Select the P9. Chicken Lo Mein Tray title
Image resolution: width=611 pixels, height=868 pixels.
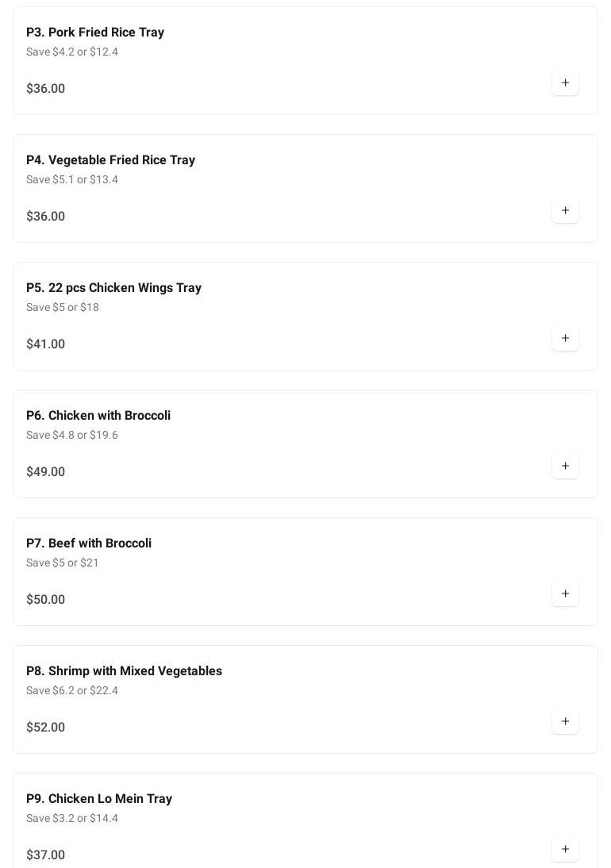[99, 799]
